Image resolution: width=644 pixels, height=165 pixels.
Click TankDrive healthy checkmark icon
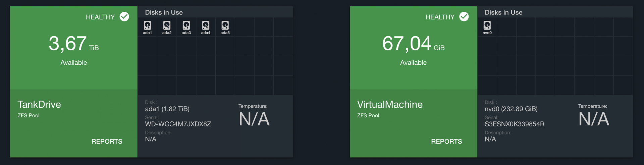pos(124,17)
